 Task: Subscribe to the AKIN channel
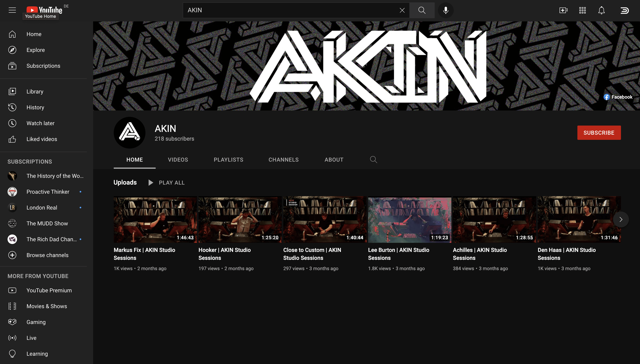599,133
